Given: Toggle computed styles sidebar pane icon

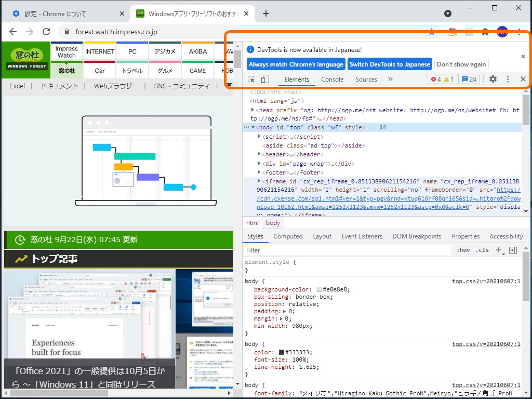Looking at the screenshot, I should coord(513,250).
